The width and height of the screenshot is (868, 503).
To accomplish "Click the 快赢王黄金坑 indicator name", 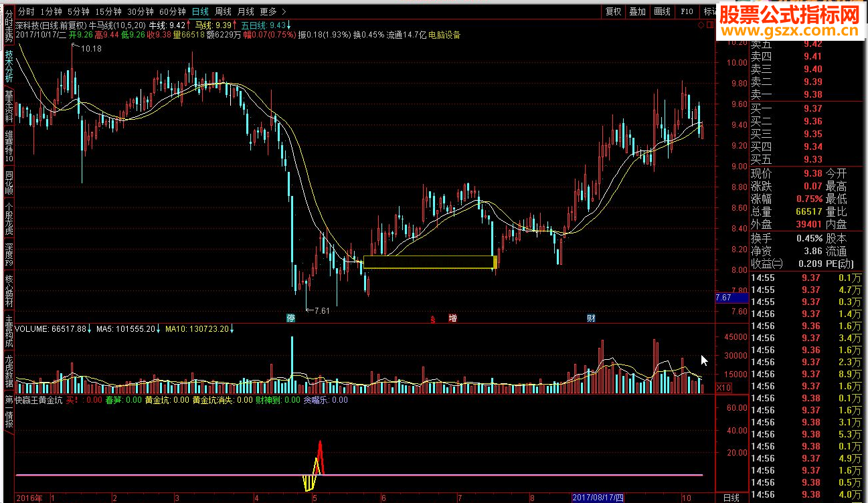I will tap(39, 400).
